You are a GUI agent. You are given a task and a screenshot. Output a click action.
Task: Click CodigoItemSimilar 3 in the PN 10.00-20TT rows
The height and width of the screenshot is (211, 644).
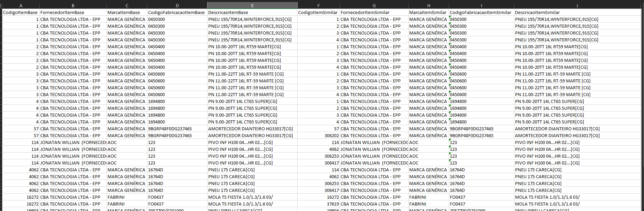tap(318, 60)
